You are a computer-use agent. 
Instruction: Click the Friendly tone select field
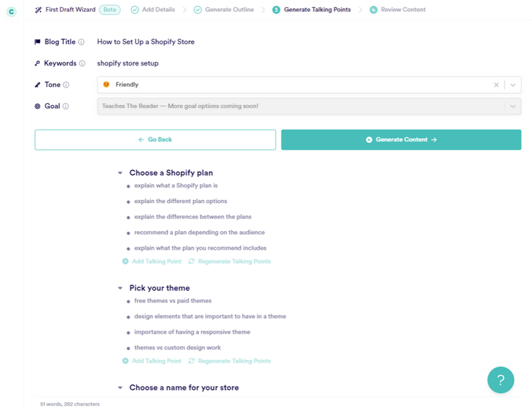309,85
